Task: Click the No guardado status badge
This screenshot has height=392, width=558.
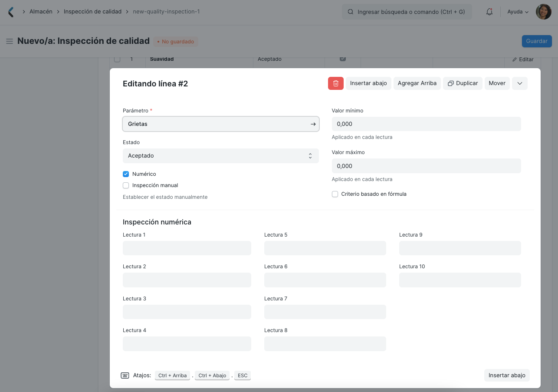Action: point(176,42)
